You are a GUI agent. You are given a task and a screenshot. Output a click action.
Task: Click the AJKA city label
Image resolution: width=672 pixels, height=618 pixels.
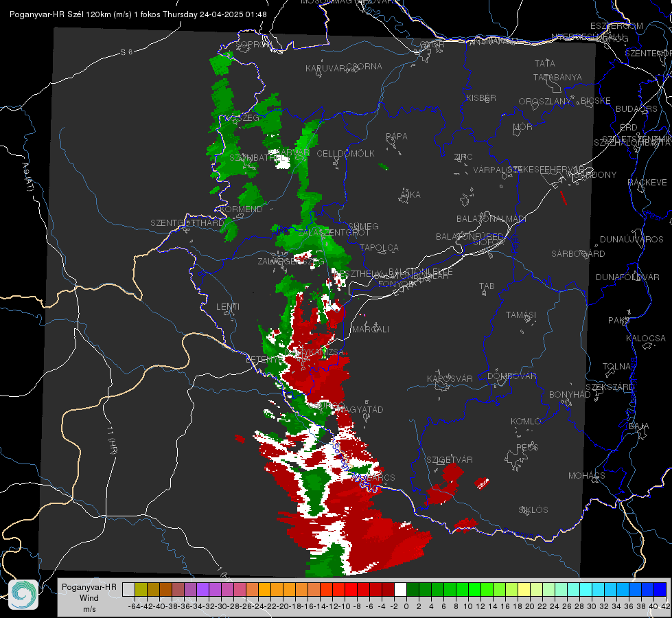(x=410, y=194)
